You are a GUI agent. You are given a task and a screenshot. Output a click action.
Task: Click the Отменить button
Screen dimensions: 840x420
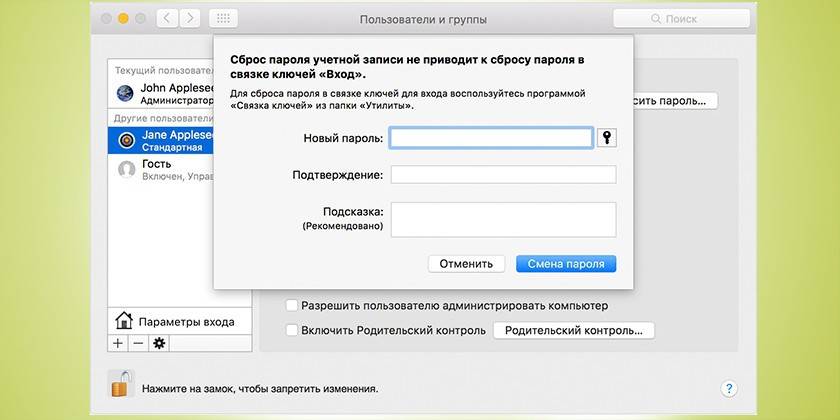pyautogui.click(x=466, y=264)
